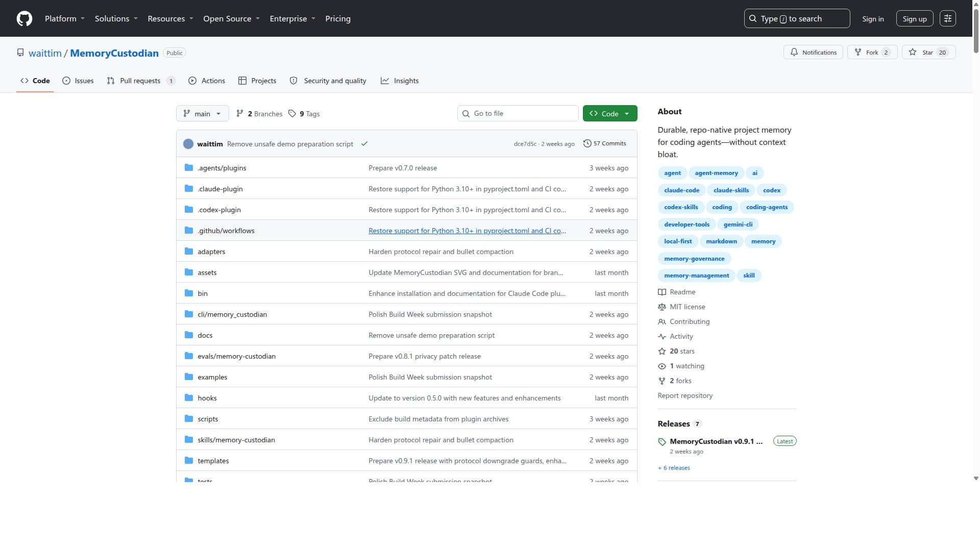
Task: Focus the Go to file input
Action: click(518, 114)
